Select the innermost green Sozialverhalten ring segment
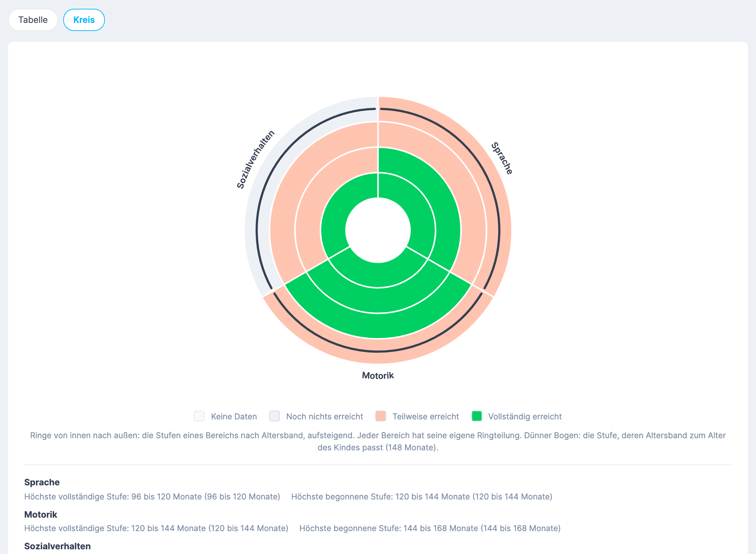 point(339,208)
